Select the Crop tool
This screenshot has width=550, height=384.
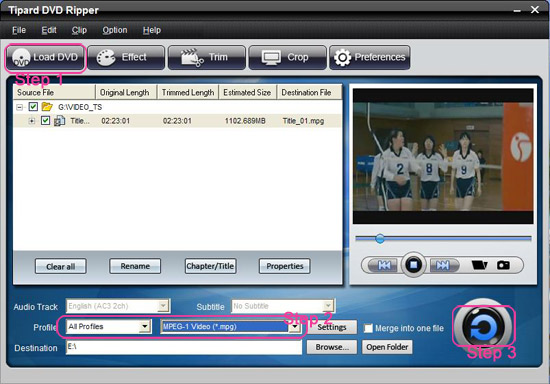[287, 58]
